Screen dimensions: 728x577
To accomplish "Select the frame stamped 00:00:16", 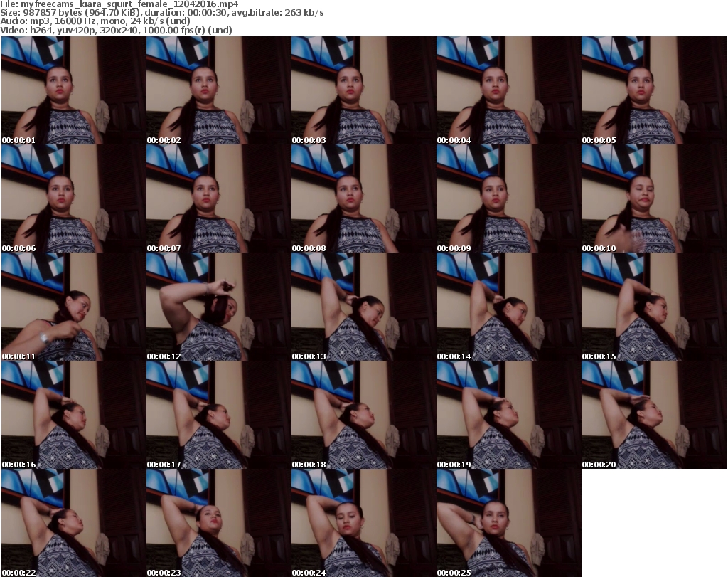I will pyautogui.click(x=74, y=415).
